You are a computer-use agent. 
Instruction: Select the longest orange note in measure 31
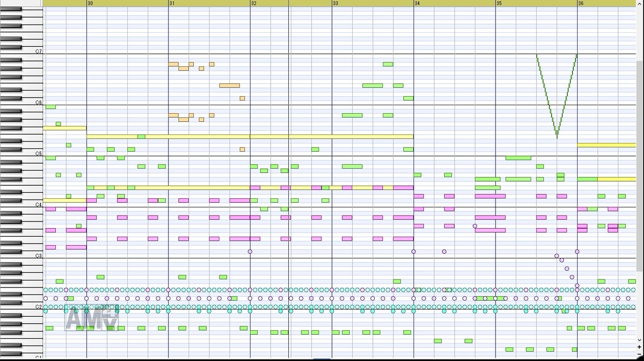[229, 86]
